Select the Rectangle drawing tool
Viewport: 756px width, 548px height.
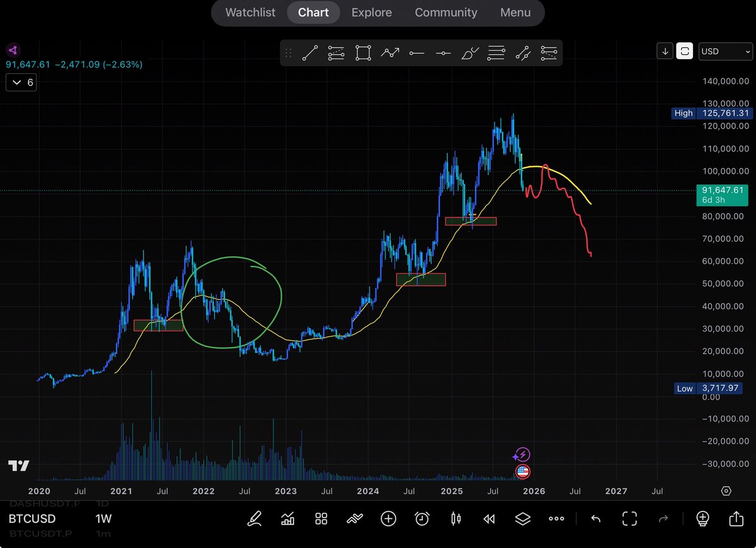tap(363, 52)
